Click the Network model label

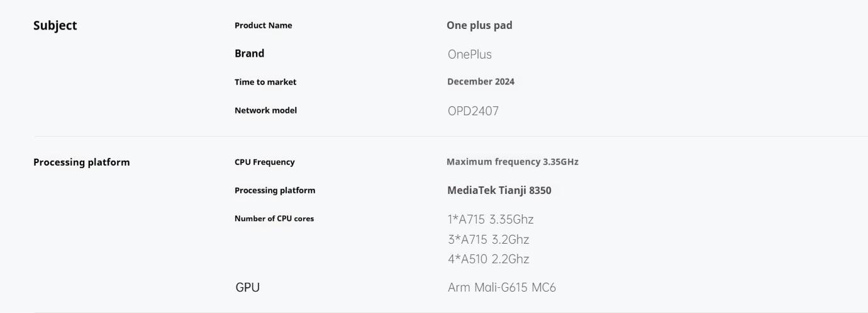pyautogui.click(x=265, y=110)
